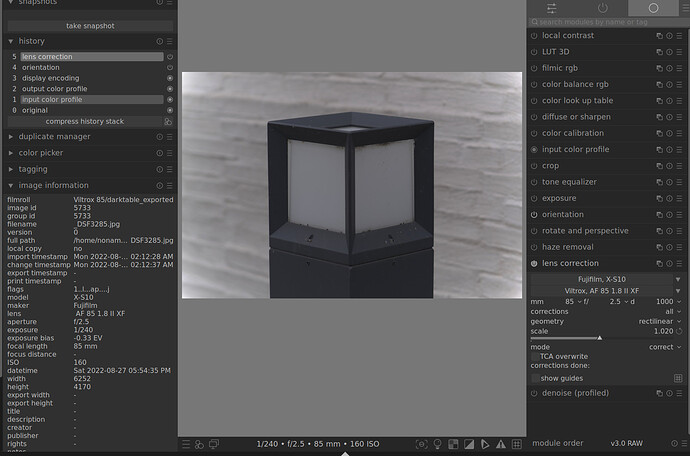Enable the TCA overwrite checkbox
This screenshot has height=456, width=690.
coord(535,356)
